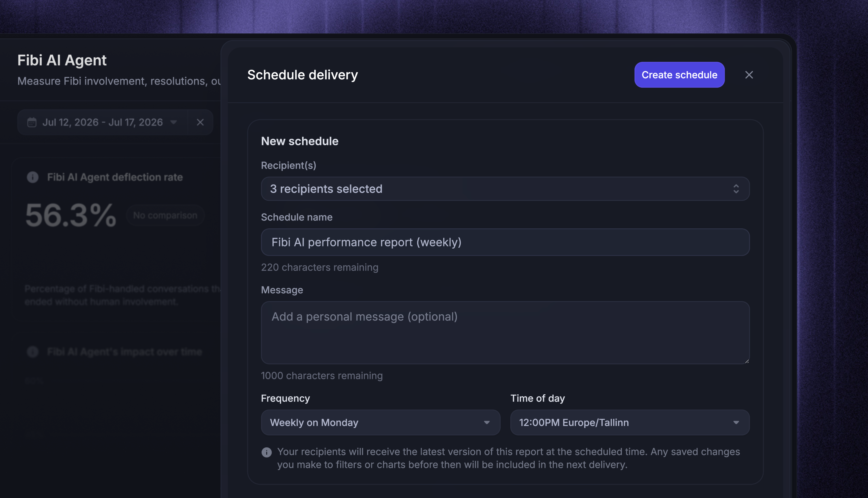
Task: Click the Time of day dropdown arrow
Action: tap(736, 423)
